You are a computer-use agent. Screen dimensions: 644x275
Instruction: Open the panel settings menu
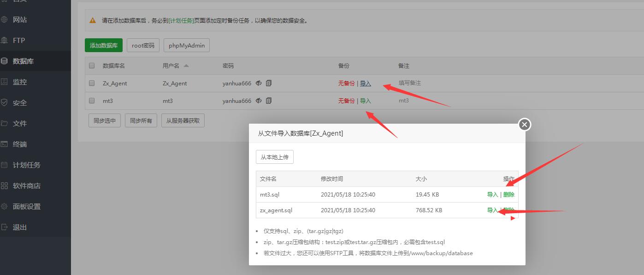[26, 206]
